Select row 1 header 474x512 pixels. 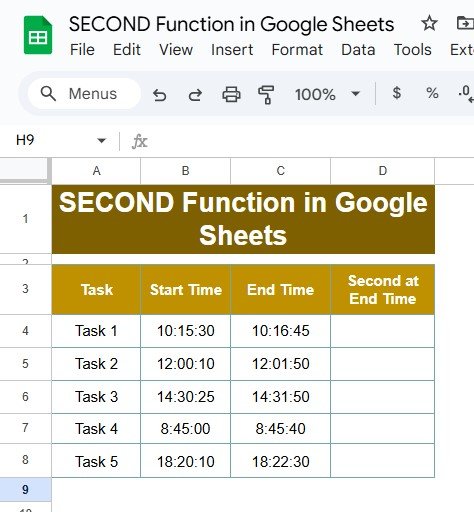pyautogui.click(x=25, y=219)
